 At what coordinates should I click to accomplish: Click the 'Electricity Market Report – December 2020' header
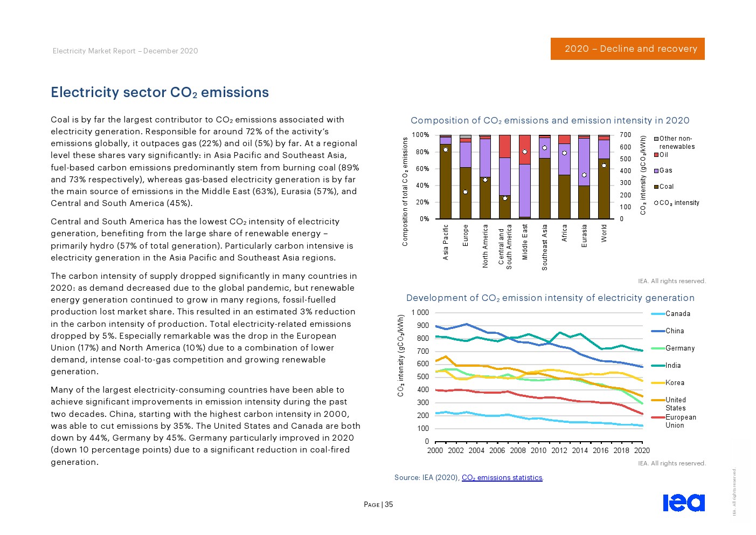tap(125, 51)
